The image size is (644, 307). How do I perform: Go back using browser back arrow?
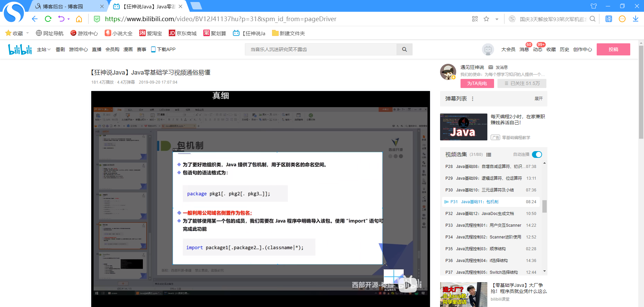coord(35,19)
